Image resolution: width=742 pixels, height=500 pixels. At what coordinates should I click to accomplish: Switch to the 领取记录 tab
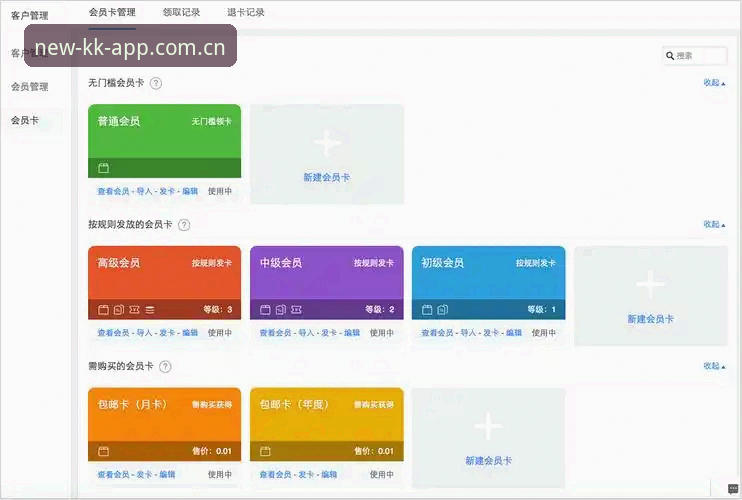(181, 13)
